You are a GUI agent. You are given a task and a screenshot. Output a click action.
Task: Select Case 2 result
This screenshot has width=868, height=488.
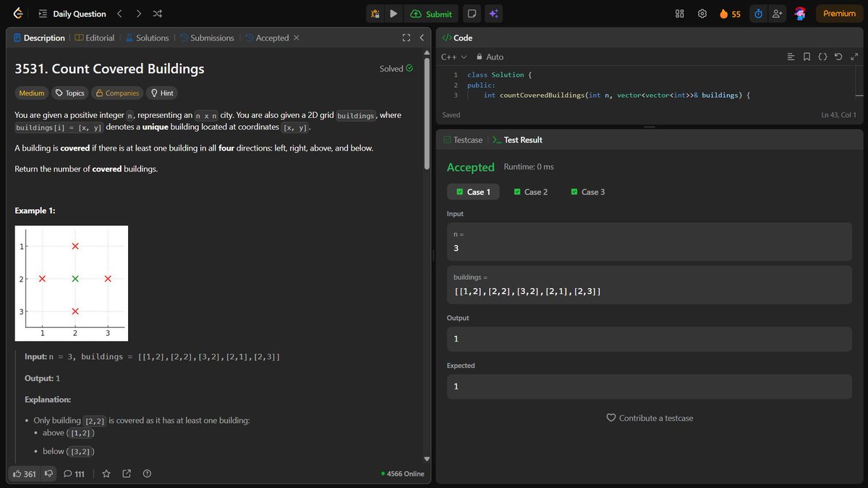(x=530, y=192)
